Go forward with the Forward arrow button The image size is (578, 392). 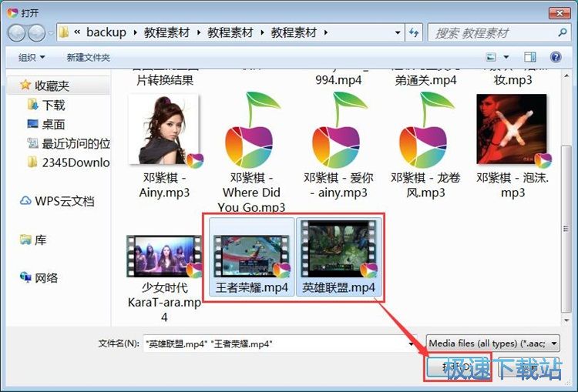point(36,33)
